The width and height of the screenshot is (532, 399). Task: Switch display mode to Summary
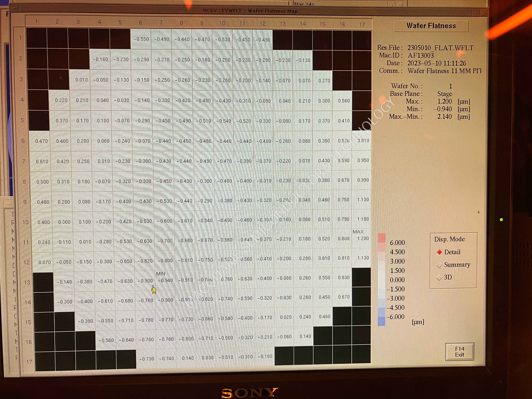439,265
